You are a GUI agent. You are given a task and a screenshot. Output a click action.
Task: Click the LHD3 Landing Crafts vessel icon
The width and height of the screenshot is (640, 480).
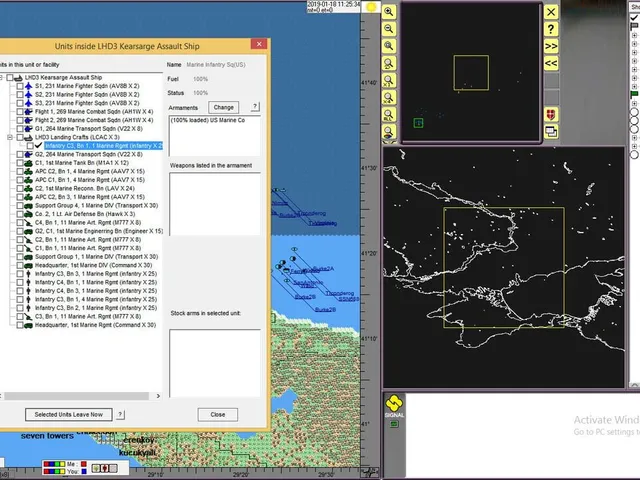coord(29,138)
